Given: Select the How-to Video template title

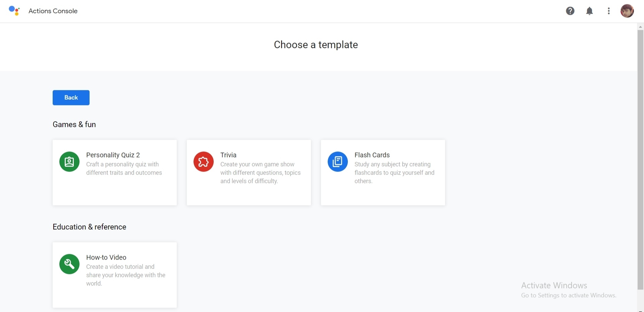Looking at the screenshot, I should click(x=106, y=257).
